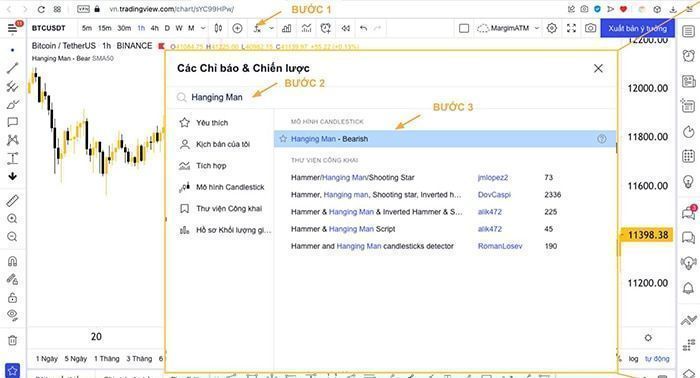Select 3 Tháng date range

point(139,359)
